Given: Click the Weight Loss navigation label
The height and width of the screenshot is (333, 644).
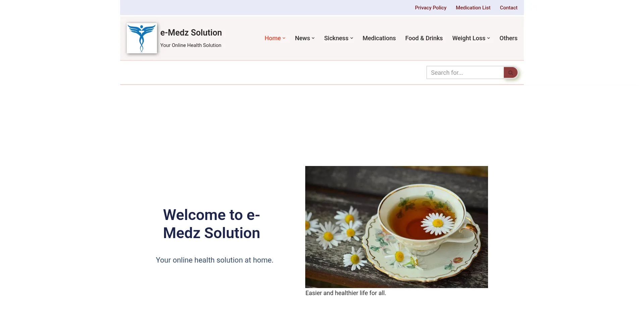Looking at the screenshot, I should pos(469,38).
